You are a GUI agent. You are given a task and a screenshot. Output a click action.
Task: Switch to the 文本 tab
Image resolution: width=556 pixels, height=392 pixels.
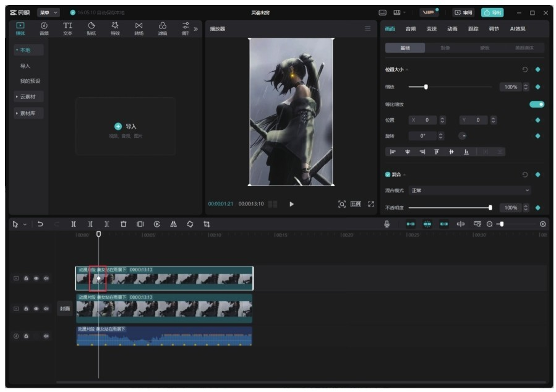[67, 28]
